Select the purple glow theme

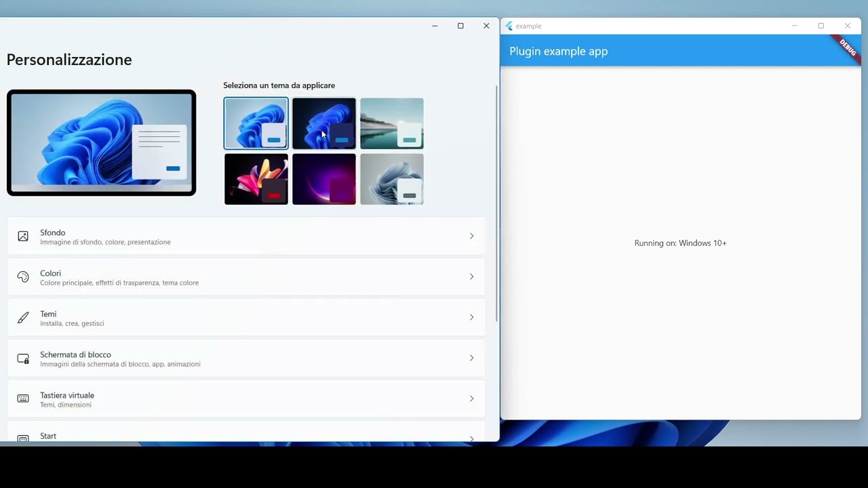(x=324, y=179)
